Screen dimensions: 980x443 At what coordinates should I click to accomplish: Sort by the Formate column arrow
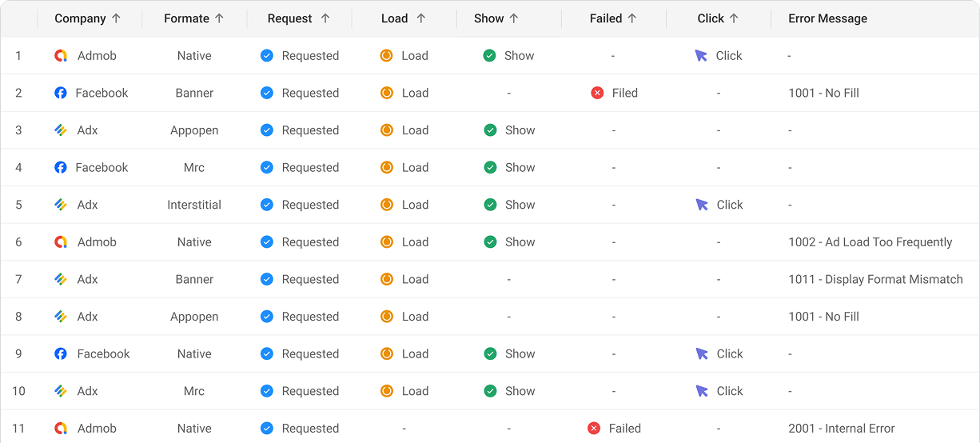coord(220,18)
